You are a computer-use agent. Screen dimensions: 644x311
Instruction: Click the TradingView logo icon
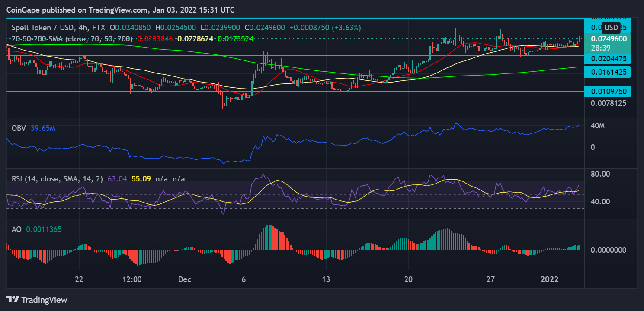[x=13, y=299]
